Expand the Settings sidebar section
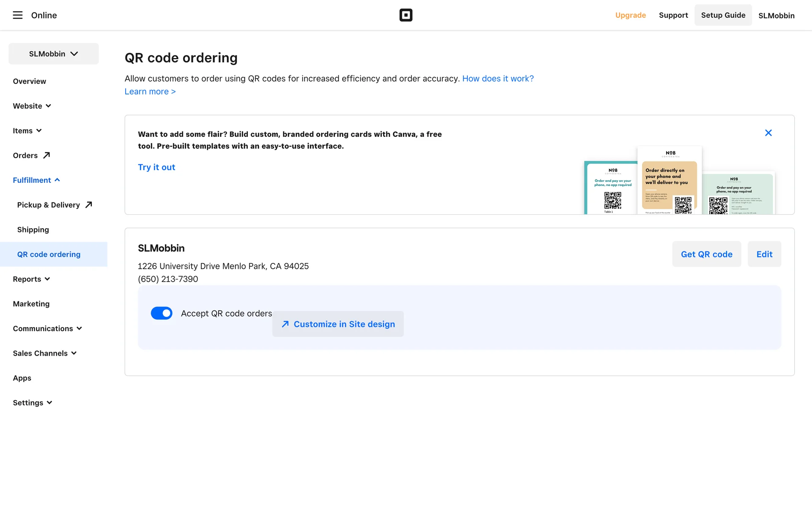812x508 pixels. pos(32,403)
